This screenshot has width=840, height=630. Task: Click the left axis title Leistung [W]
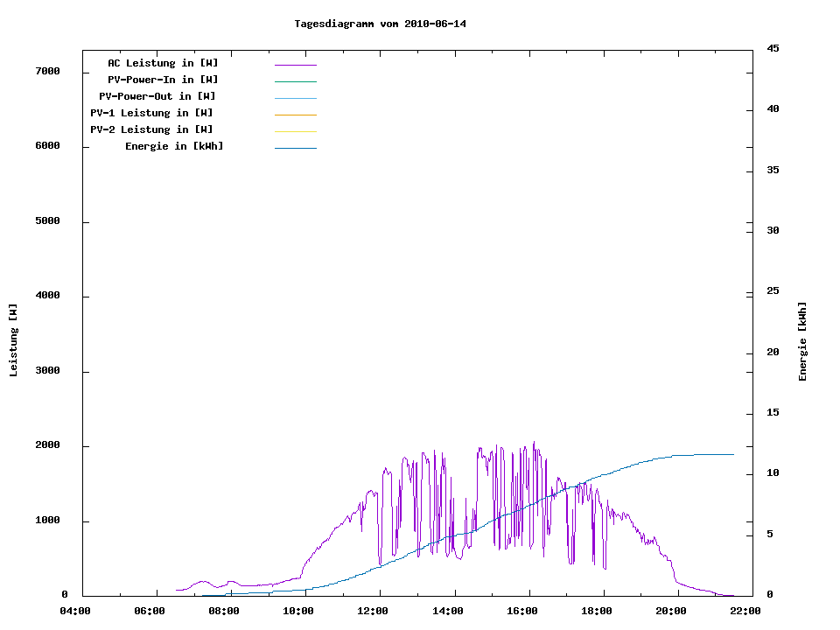tap(13, 340)
